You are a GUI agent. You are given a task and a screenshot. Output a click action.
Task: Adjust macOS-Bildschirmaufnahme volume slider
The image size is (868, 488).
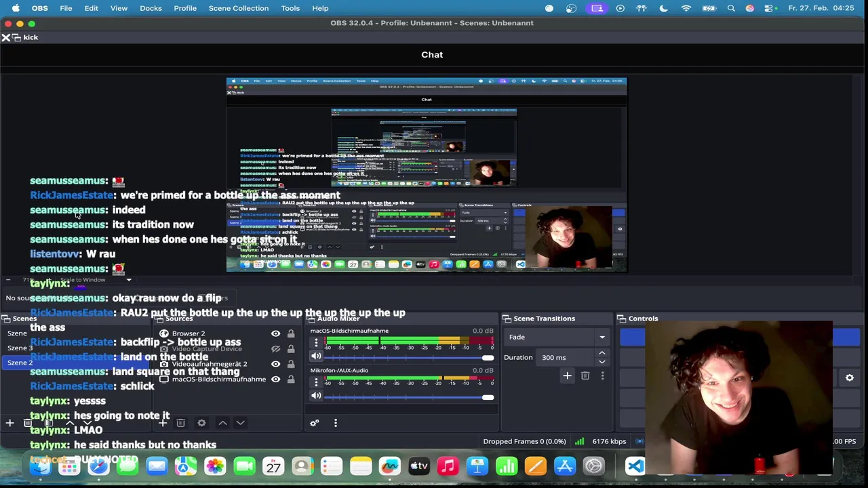coord(409,357)
